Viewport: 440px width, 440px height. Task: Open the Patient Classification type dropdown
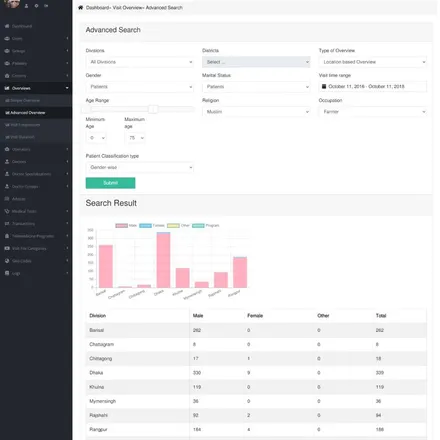[x=140, y=167]
